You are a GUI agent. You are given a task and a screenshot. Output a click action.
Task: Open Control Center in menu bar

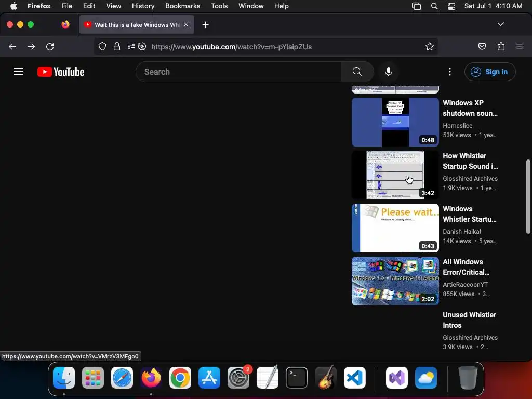(x=451, y=6)
